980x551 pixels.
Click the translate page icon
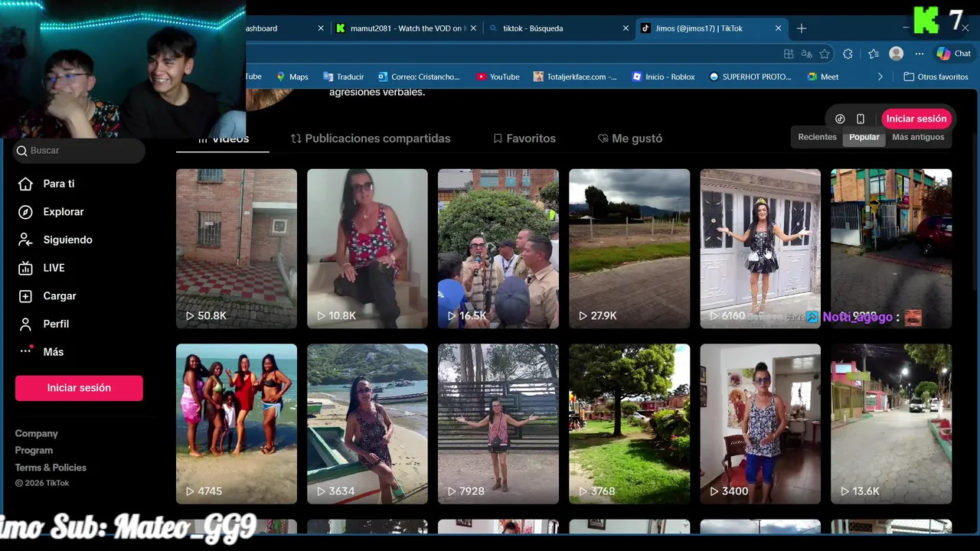806,54
